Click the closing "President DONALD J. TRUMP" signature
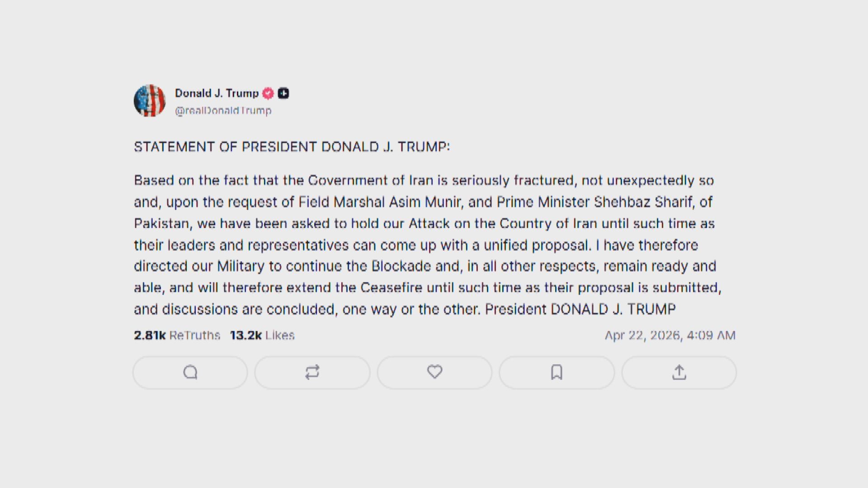Viewport: 868px width, 488px height. tap(580, 310)
